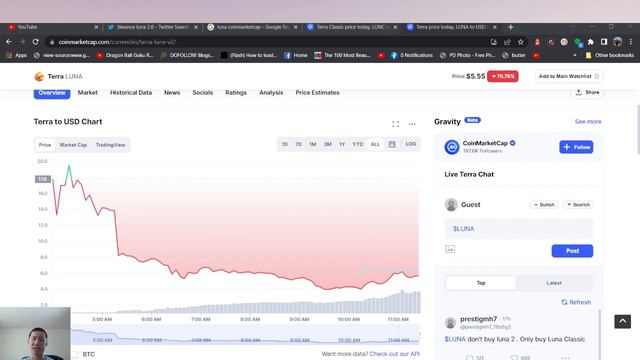Bookmark this page with the star icon
The image size is (640, 360).
click(x=520, y=42)
